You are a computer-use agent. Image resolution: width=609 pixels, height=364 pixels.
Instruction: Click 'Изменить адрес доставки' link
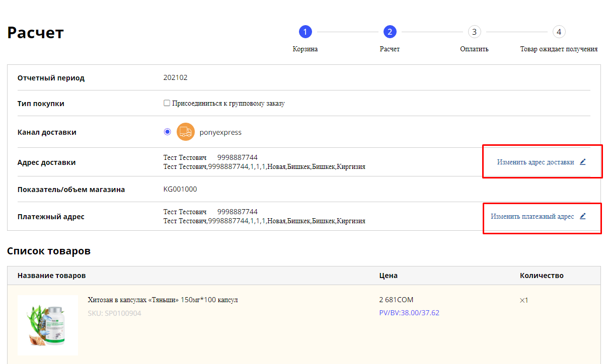(x=536, y=162)
